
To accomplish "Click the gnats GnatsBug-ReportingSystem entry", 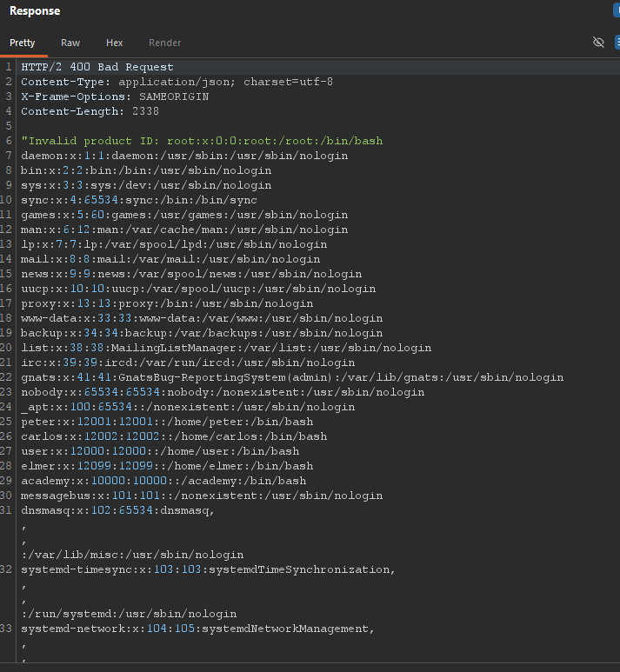I will (292, 377).
